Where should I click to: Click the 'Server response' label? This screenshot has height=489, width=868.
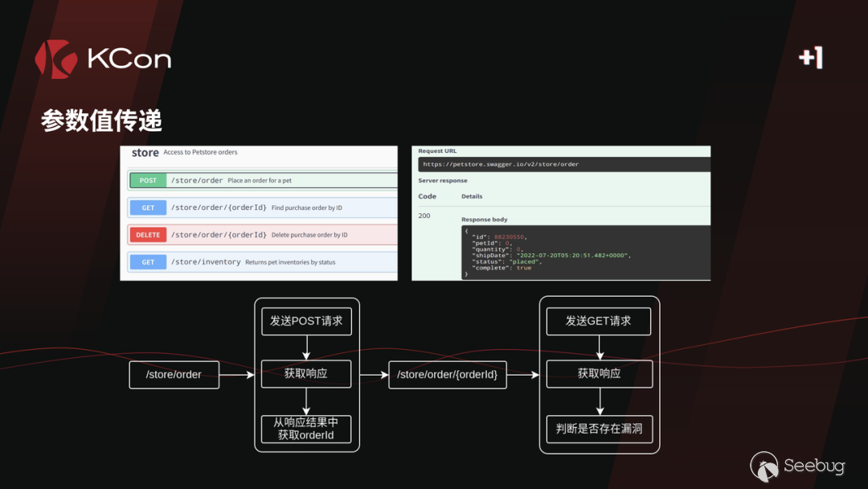click(443, 180)
